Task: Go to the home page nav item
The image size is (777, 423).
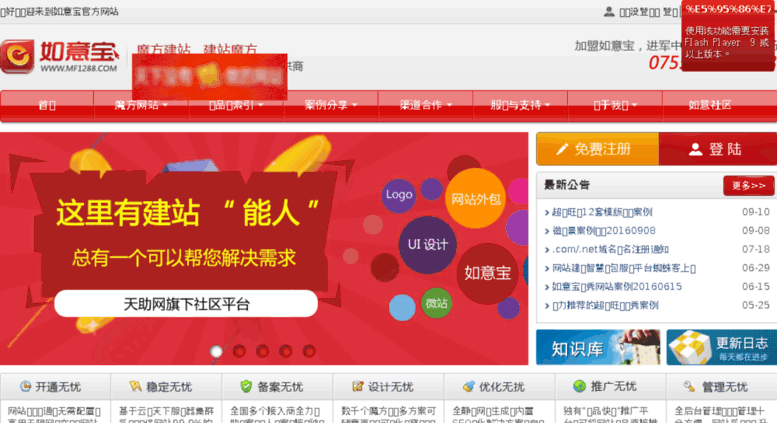Action: 47,105
